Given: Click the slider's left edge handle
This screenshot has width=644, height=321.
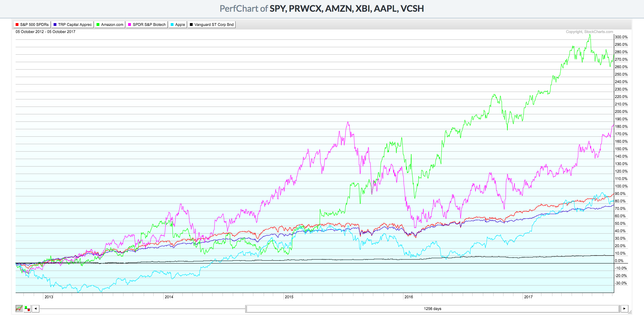Looking at the screenshot, I should 246,309.
